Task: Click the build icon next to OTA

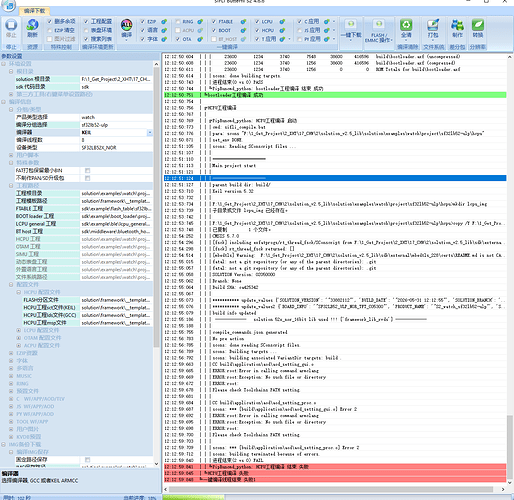Action: click(x=200, y=39)
